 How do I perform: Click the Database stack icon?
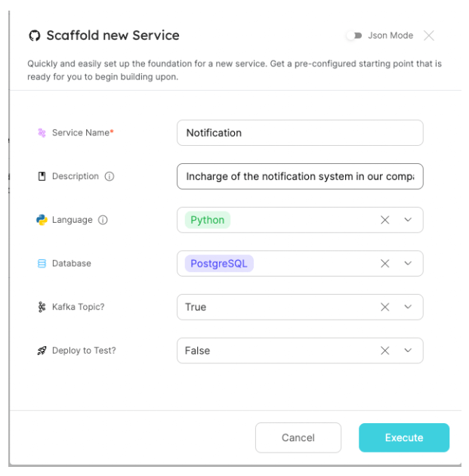42,264
